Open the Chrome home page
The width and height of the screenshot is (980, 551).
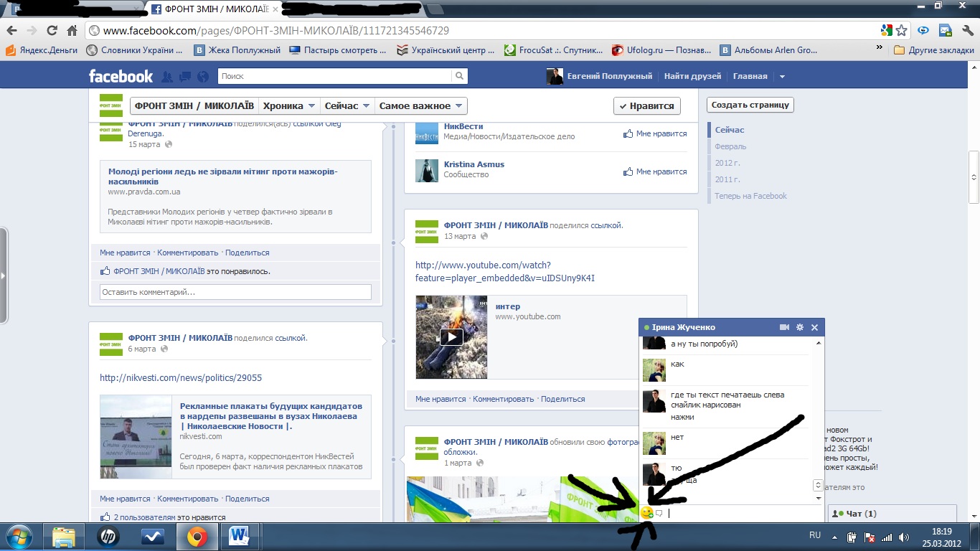coord(72,31)
